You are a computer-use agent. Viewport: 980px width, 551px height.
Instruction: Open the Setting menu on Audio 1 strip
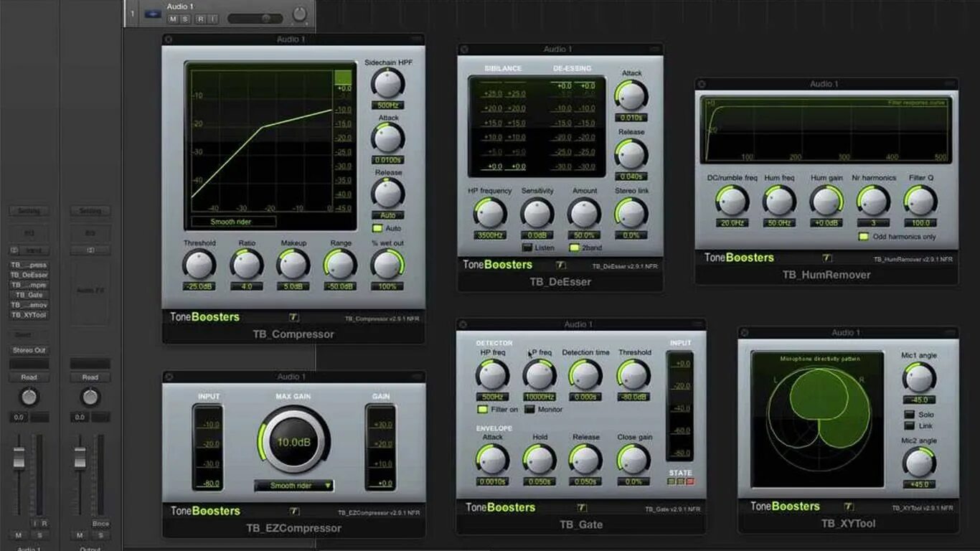29,211
